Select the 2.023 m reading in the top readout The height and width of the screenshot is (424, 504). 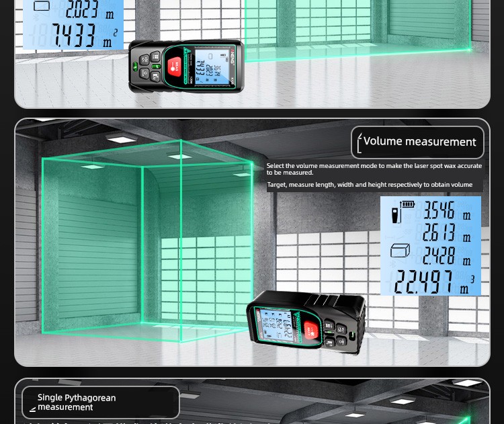(x=89, y=9)
